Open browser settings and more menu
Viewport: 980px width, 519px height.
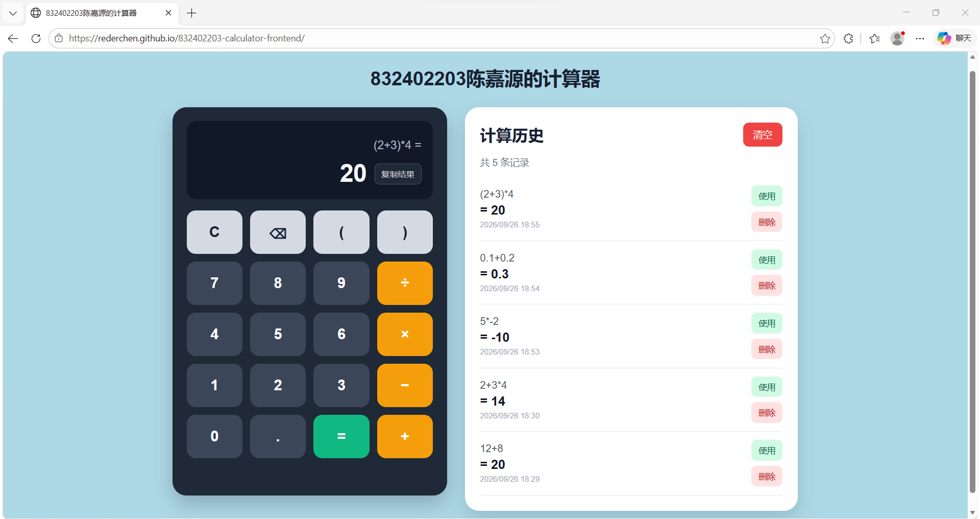[x=920, y=38]
